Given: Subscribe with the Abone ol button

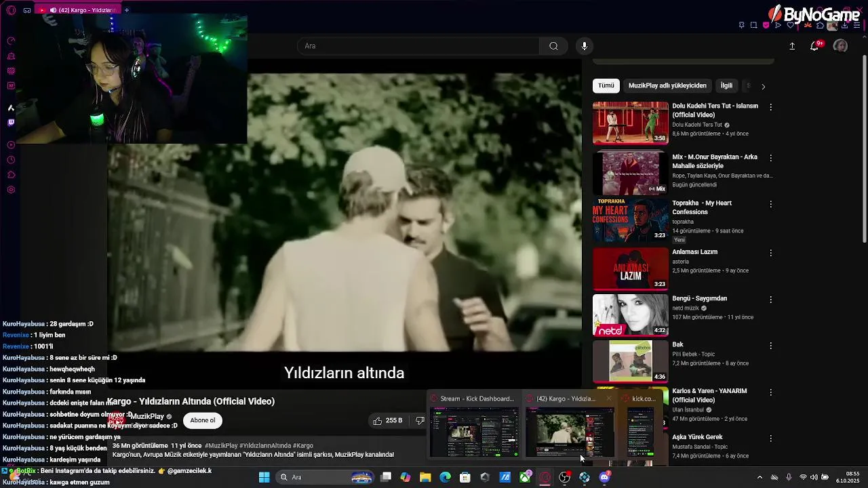Looking at the screenshot, I should point(203,420).
